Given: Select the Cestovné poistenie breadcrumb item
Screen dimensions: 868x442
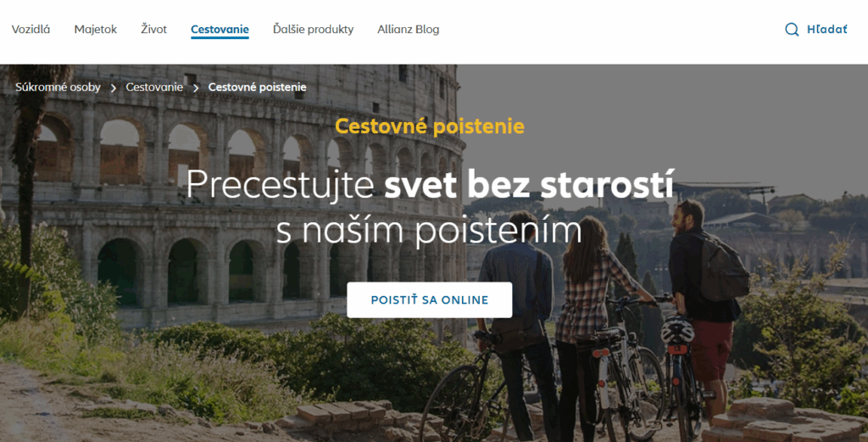Looking at the screenshot, I should (x=257, y=87).
